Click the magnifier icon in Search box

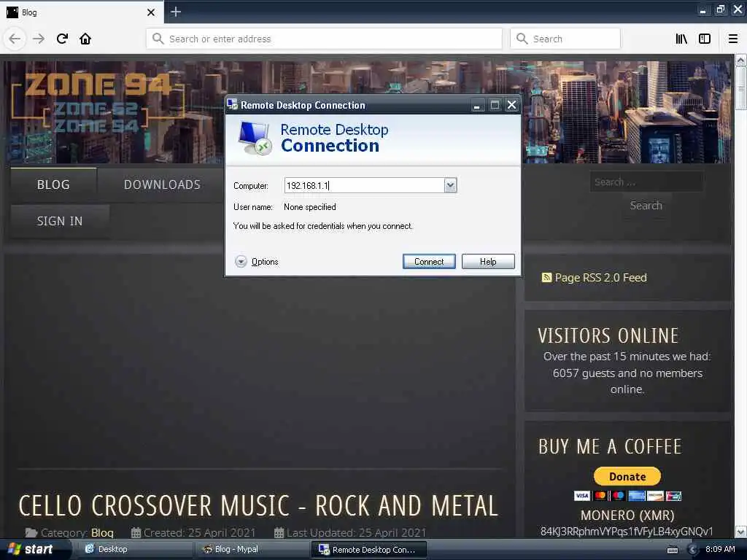tap(522, 39)
